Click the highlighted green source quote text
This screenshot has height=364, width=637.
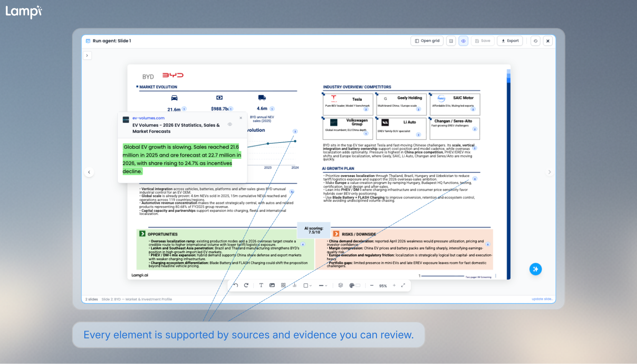(x=182, y=159)
